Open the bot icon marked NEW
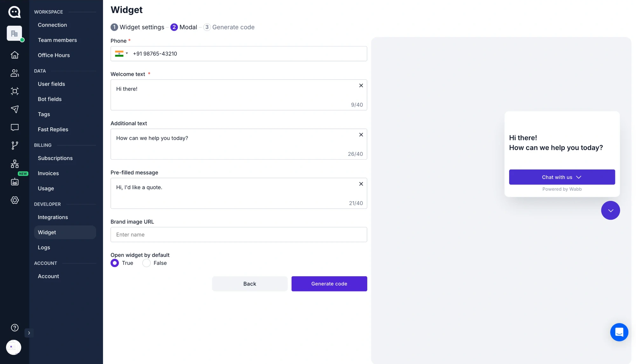 [15, 182]
